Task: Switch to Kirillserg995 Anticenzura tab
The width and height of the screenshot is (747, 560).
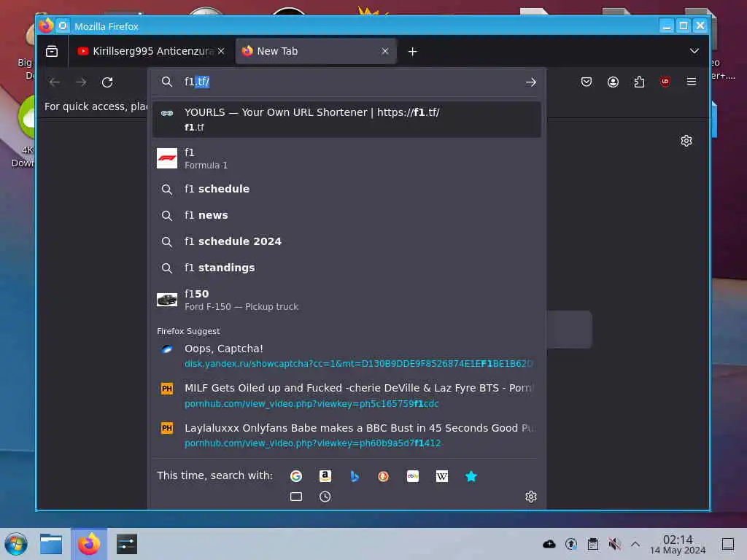Action: pos(150,51)
